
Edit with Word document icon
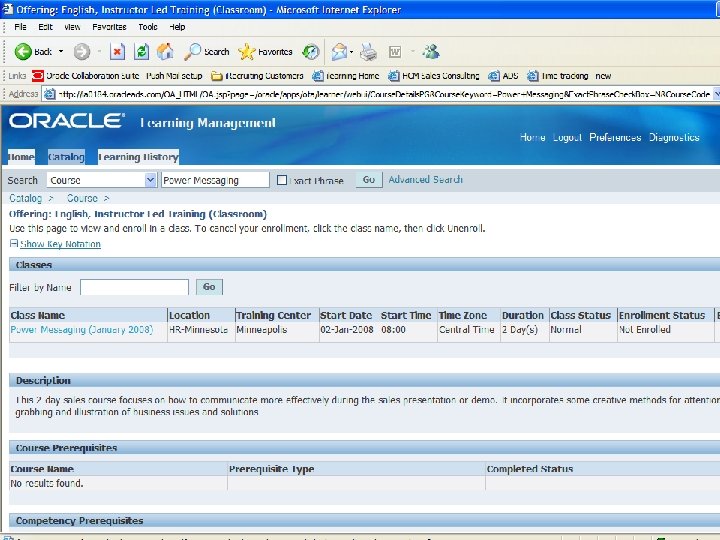395,51
